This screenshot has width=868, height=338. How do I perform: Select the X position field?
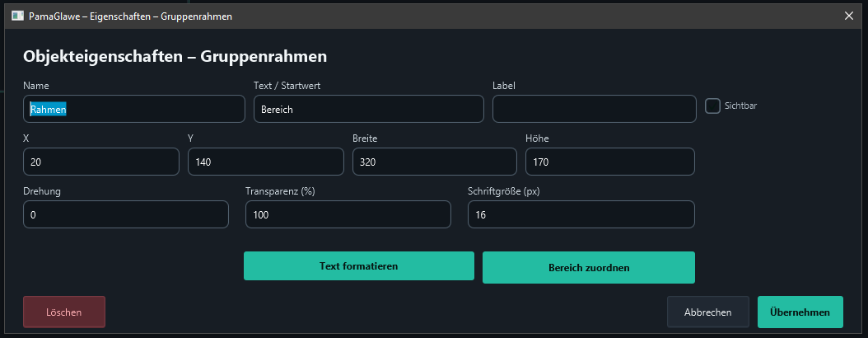[x=101, y=162]
